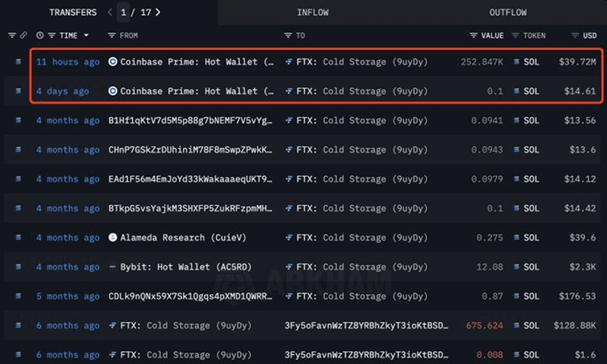Click the Solana chain icon in 5 months row
Viewport: 607px width, 364px height.
coord(18,296)
